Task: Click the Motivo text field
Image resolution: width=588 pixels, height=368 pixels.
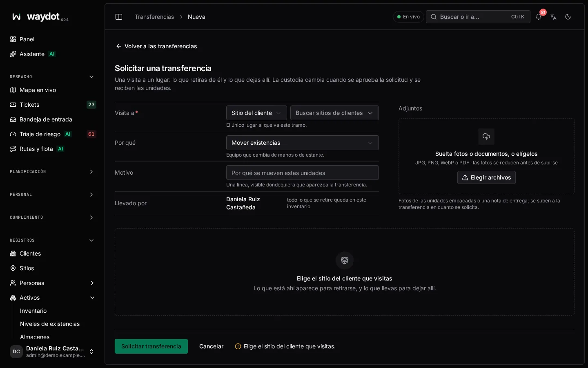Action: (x=303, y=173)
